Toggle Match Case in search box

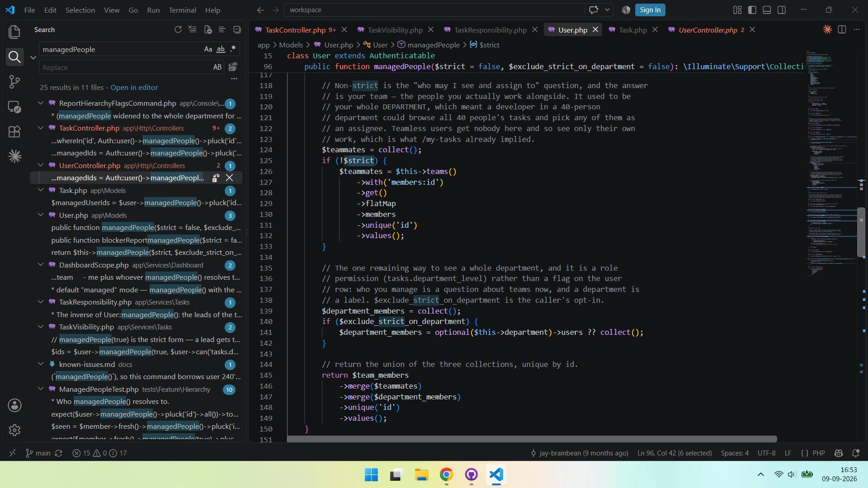[x=208, y=49]
